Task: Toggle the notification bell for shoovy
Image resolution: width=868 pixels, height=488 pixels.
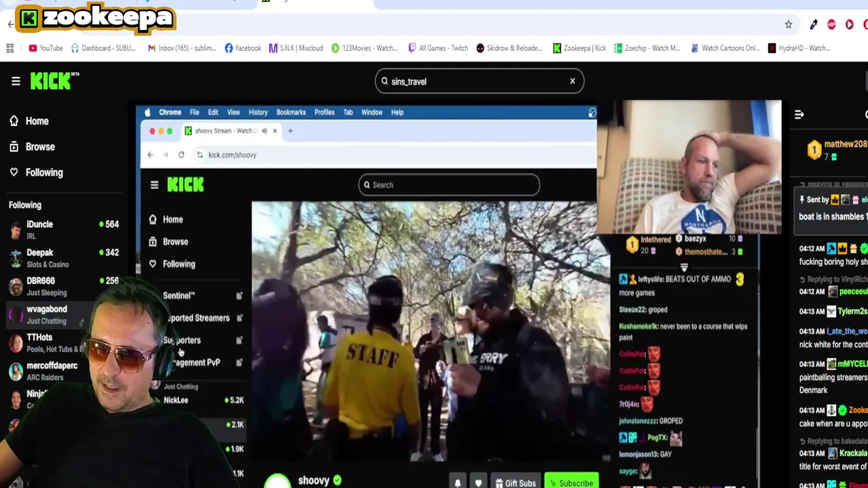Action: point(458,483)
